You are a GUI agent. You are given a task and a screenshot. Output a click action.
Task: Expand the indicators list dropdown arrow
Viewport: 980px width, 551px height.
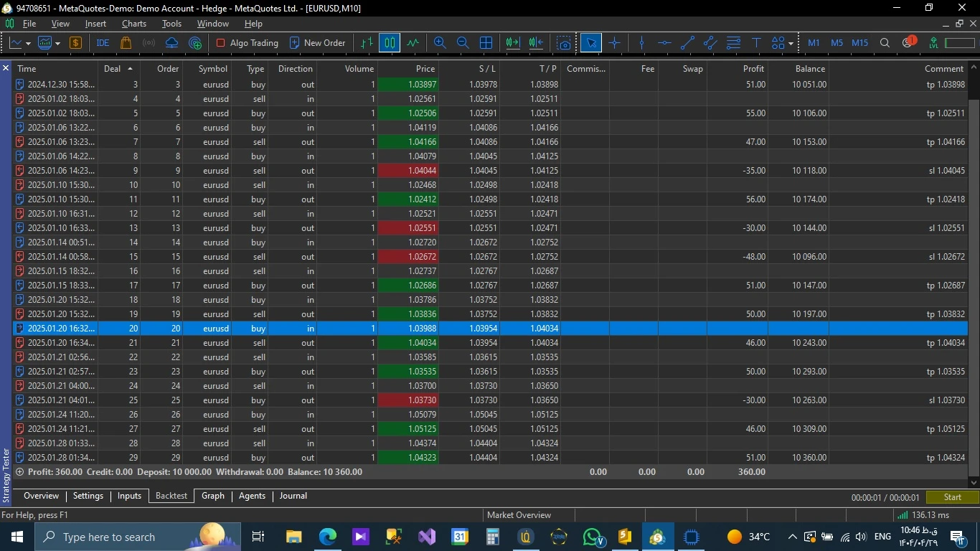click(57, 43)
